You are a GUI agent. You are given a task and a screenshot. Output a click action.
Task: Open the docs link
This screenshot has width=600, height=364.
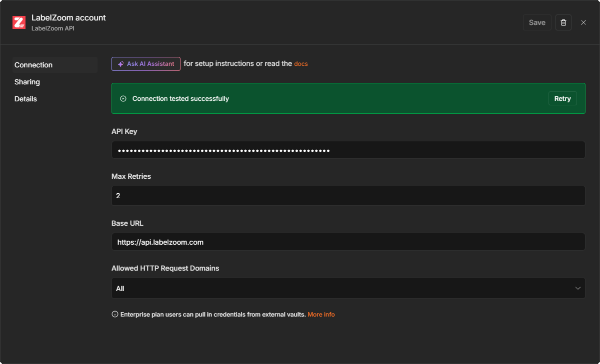click(x=301, y=64)
